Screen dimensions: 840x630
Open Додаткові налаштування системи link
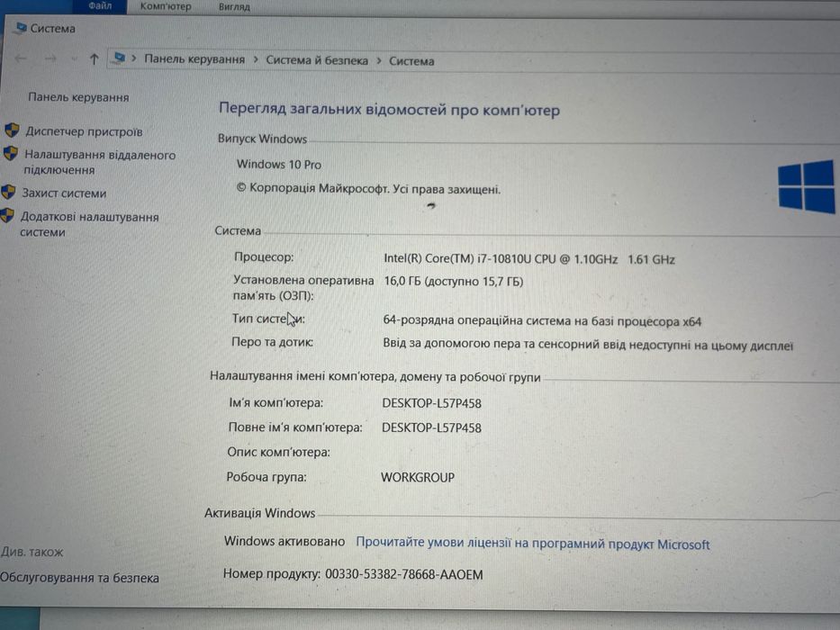[89, 224]
